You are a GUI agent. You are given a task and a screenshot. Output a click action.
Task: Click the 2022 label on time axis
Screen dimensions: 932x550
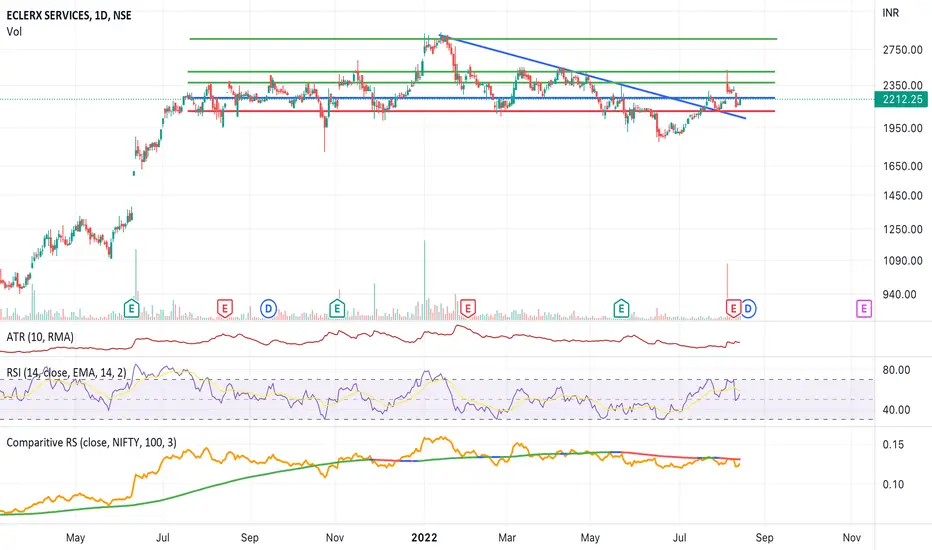click(x=424, y=538)
